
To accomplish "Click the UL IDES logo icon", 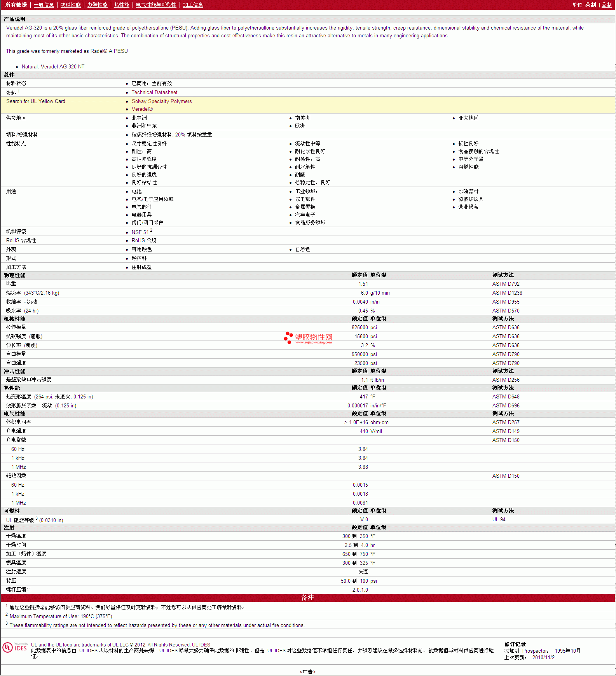I will click(x=15, y=648).
